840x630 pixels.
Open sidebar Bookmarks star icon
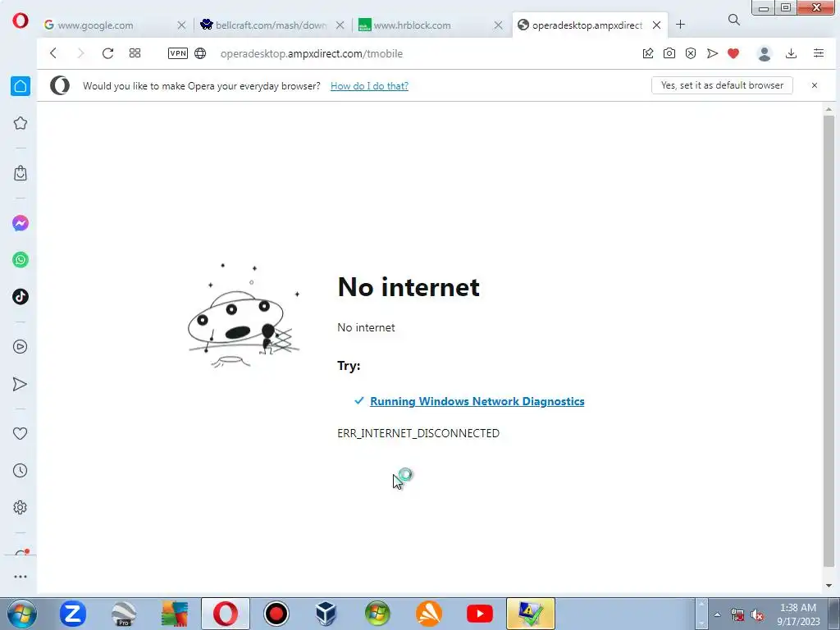pos(21,123)
